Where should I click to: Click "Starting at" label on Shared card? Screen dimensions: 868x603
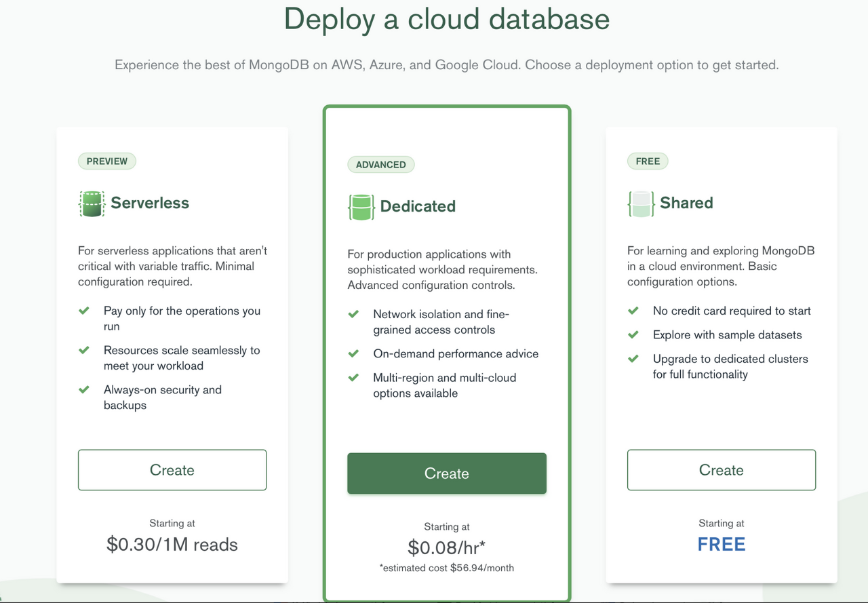(722, 523)
